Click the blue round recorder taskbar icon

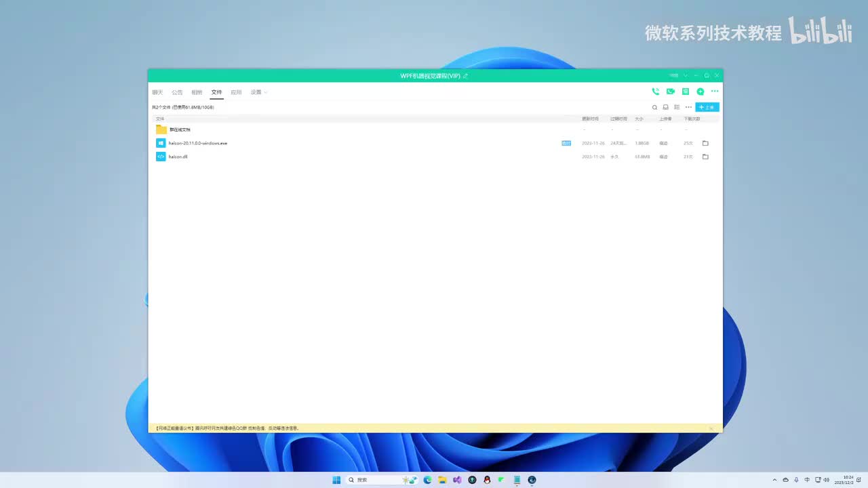532,480
